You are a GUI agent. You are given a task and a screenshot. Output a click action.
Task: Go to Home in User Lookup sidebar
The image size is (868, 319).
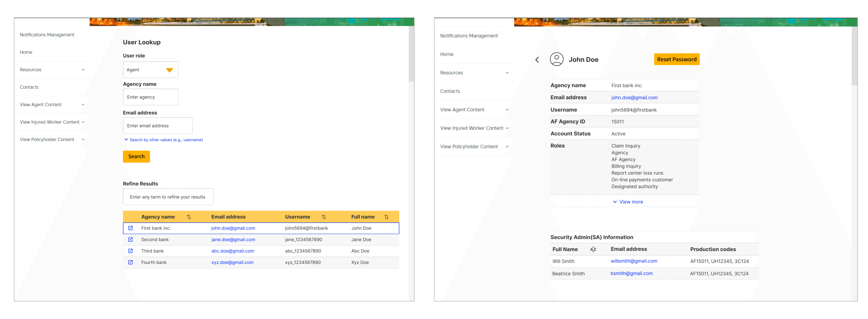click(x=26, y=52)
